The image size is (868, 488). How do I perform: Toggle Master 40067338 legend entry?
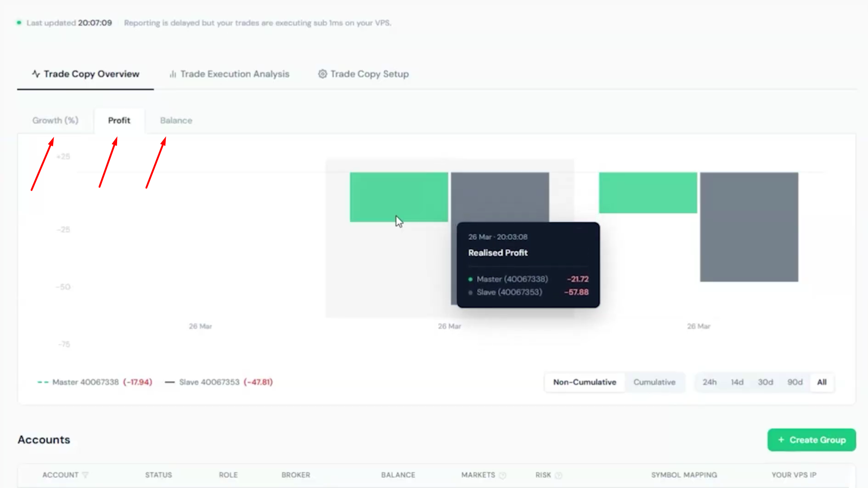(x=95, y=382)
